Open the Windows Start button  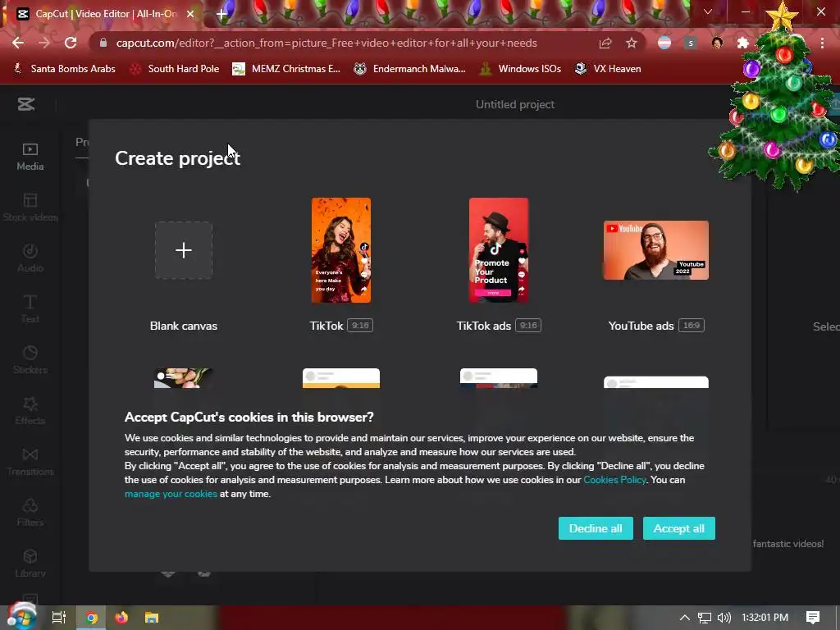[x=21, y=617]
